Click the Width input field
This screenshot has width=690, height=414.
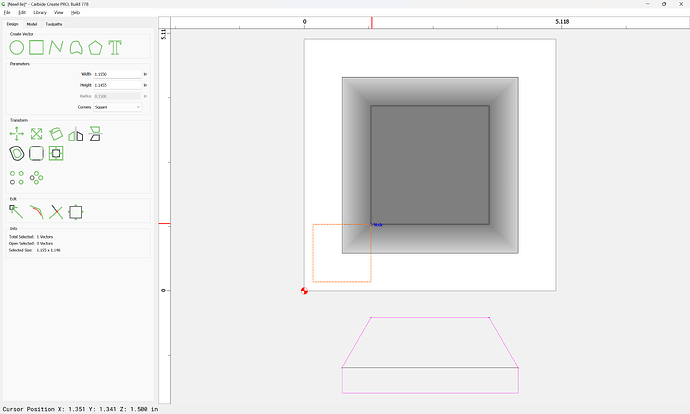(117, 74)
